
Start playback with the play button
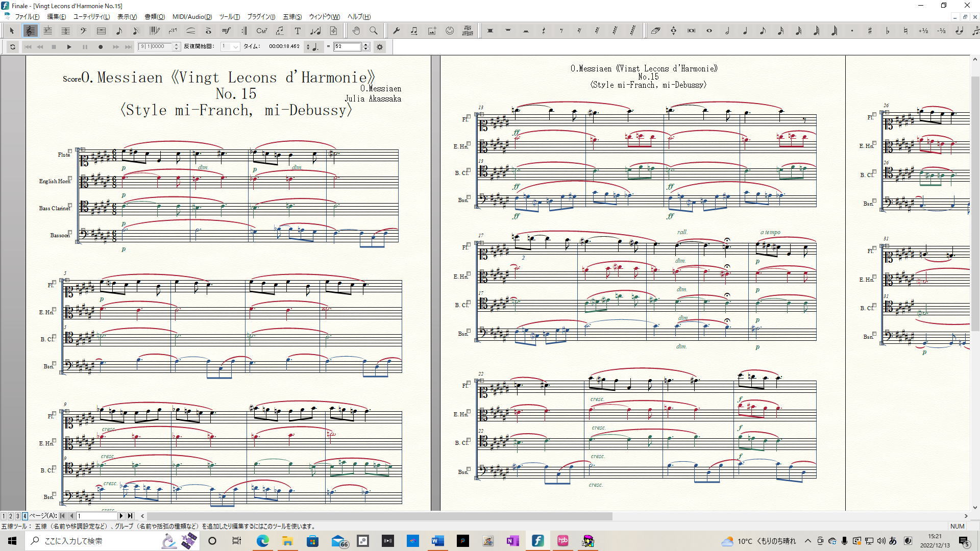[69, 47]
